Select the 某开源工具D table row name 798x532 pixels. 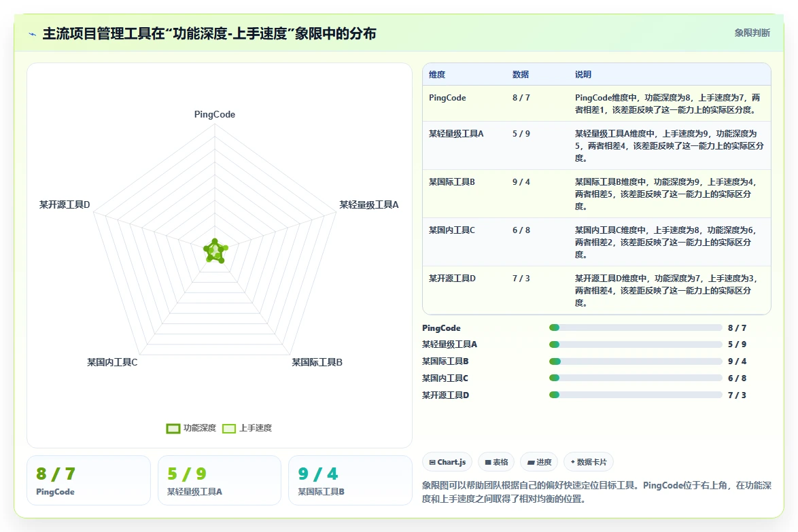click(x=452, y=279)
